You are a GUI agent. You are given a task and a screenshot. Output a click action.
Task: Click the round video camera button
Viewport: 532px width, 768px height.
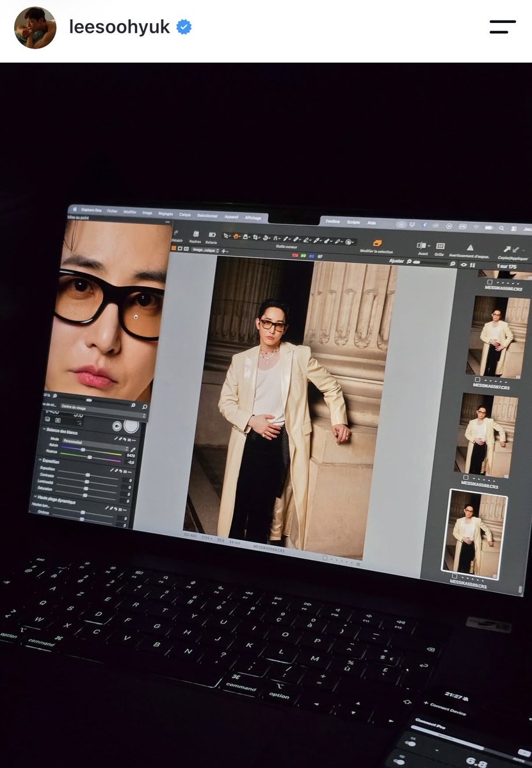[x=117, y=426]
